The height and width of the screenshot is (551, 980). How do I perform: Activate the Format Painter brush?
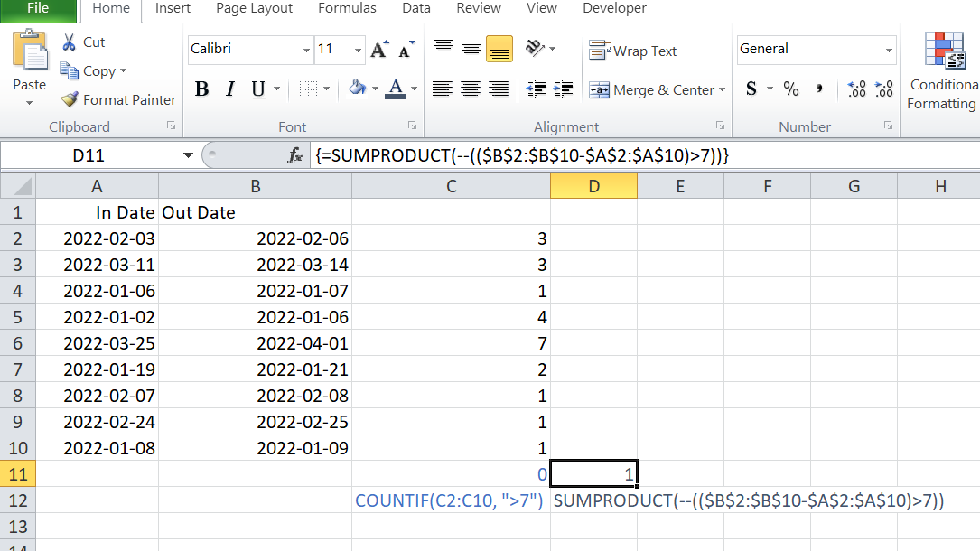[x=70, y=99]
